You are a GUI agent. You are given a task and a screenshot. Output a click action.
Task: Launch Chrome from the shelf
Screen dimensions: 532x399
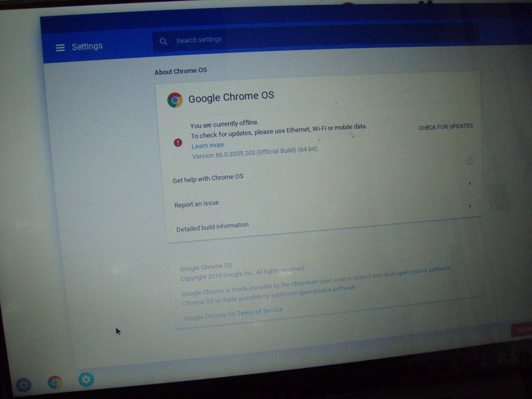click(55, 382)
